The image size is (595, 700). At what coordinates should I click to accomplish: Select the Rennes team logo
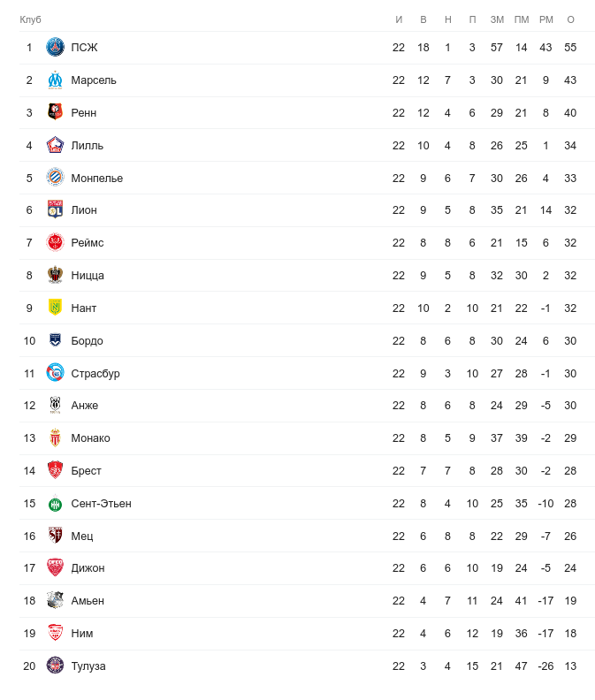(x=55, y=112)
